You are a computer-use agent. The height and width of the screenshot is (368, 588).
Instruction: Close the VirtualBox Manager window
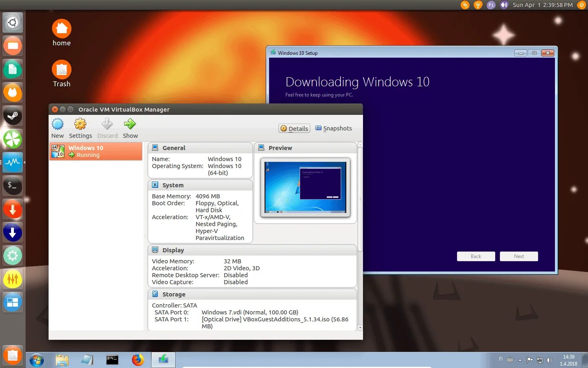click(x=55, y=109)
